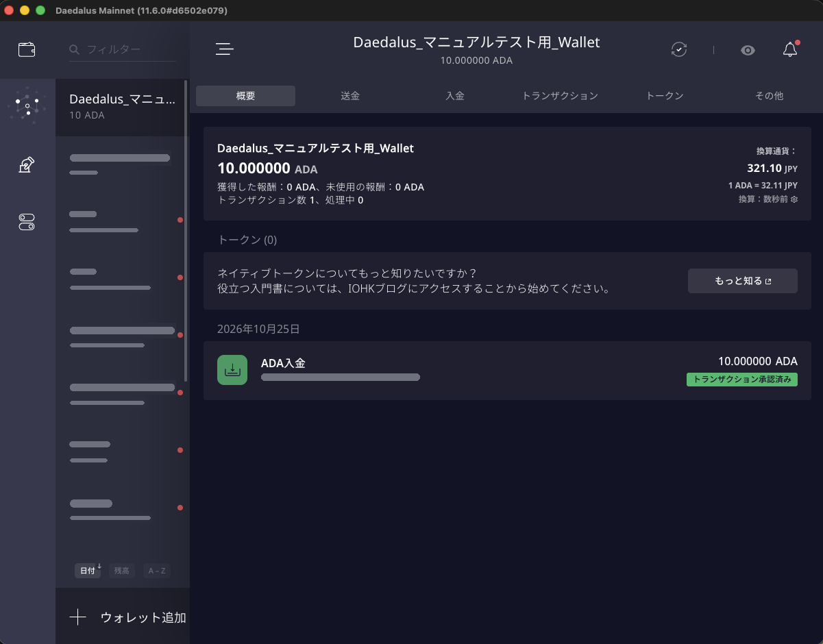Click the network sync status icon

pos(678,49)
